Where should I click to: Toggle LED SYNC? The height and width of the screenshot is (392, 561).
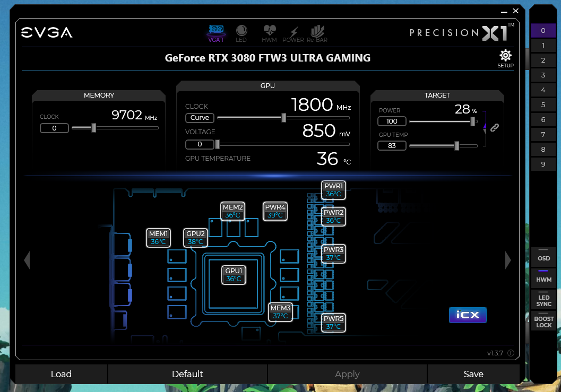(x=543, y=299)
